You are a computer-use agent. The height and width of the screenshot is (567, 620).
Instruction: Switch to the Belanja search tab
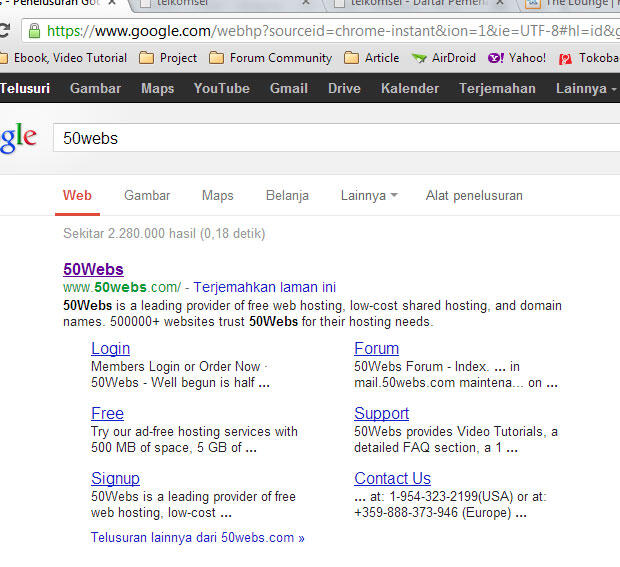coord(287,196)
